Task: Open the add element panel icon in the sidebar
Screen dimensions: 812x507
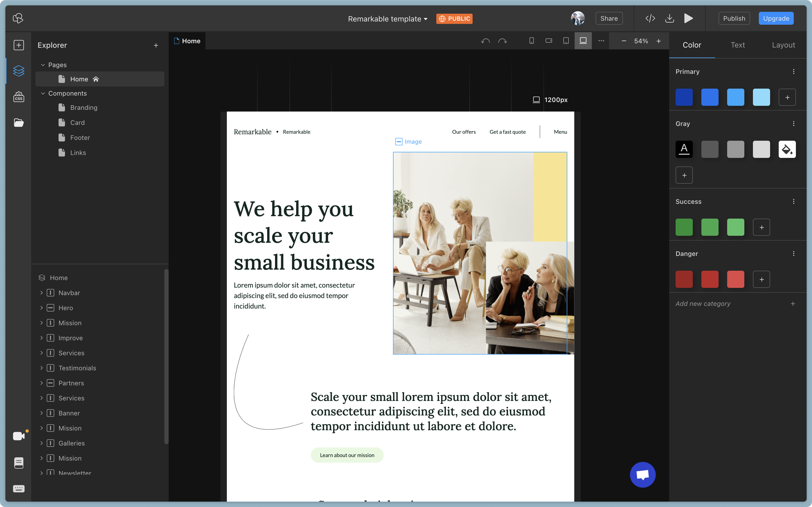Action: point(19,45)
